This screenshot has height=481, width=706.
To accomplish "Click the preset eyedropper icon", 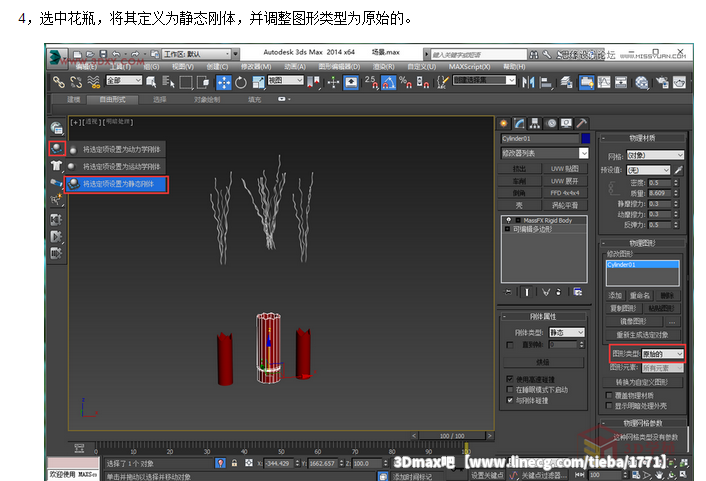I will pyautogui.click(x=678, y=170).
